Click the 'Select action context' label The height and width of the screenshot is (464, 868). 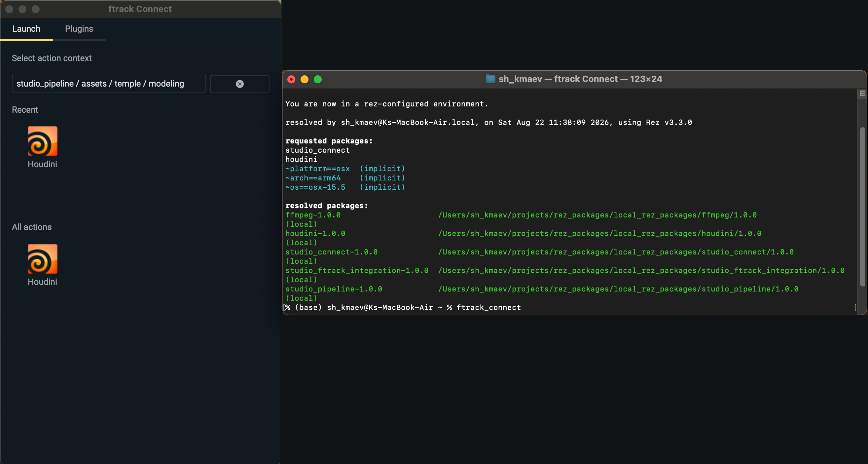tap(52, 58)
